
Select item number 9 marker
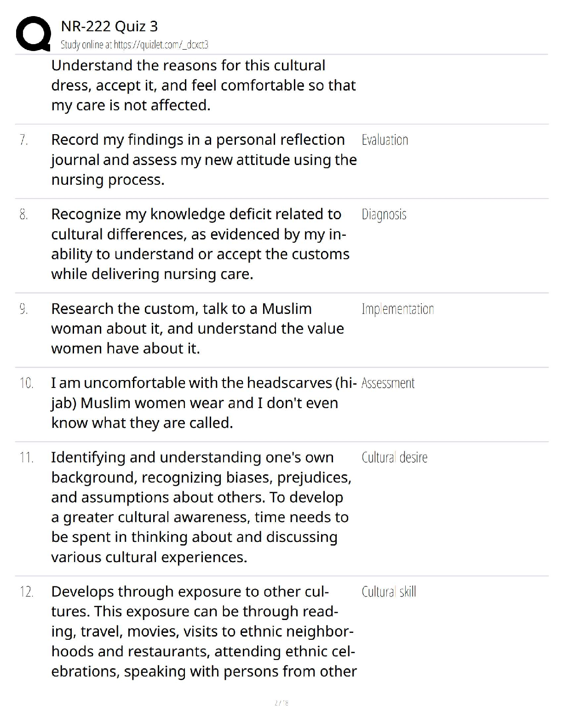point(24,309)
